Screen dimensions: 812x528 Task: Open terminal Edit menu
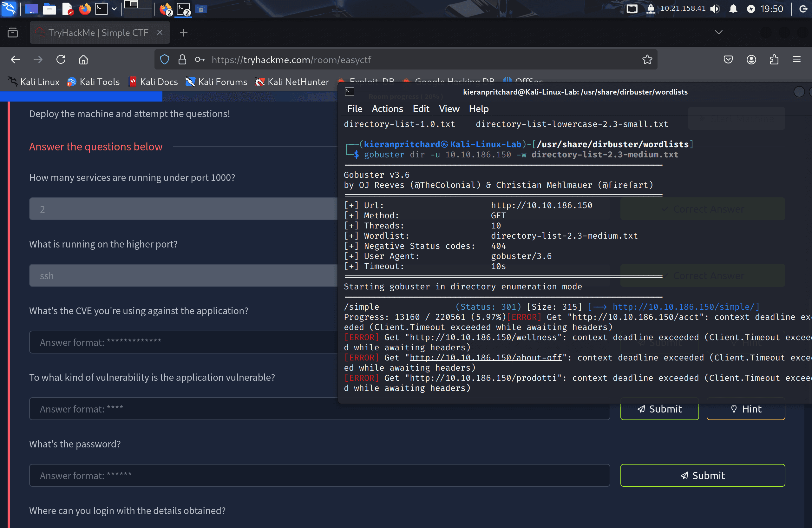click(x=421, y=109)
